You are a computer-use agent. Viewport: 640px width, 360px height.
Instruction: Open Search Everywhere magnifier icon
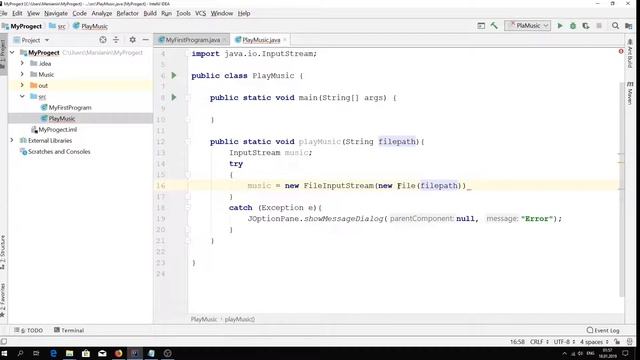tap(615, 26)
